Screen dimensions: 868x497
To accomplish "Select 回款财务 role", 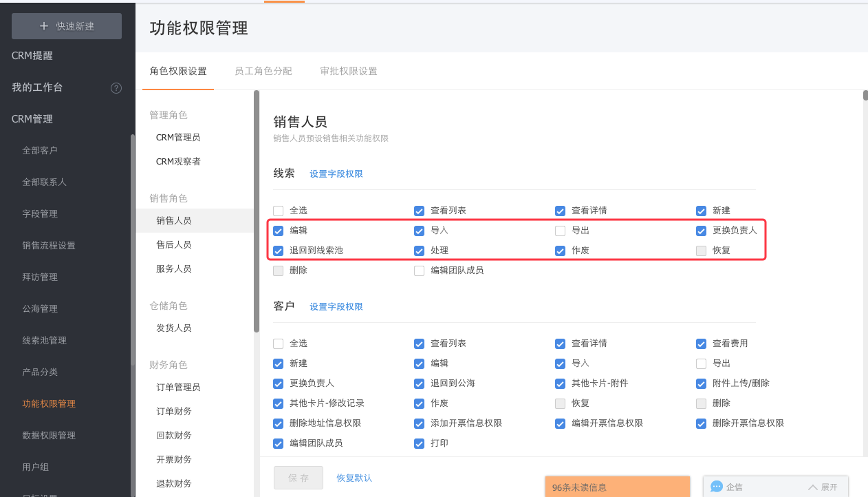I will click(x=174, y=436).
